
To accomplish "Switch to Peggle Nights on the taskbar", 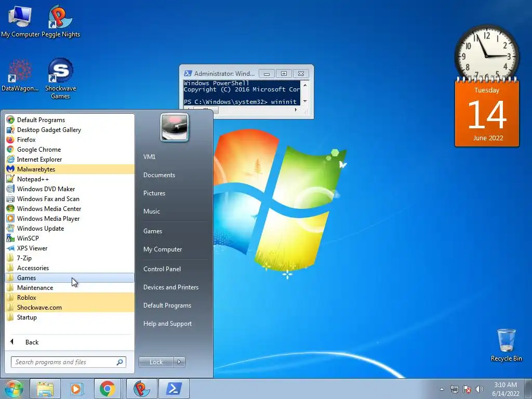I will (142, 389).
